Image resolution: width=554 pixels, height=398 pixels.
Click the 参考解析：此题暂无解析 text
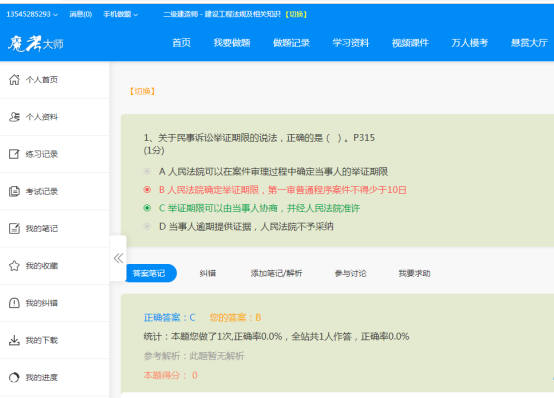194,356
